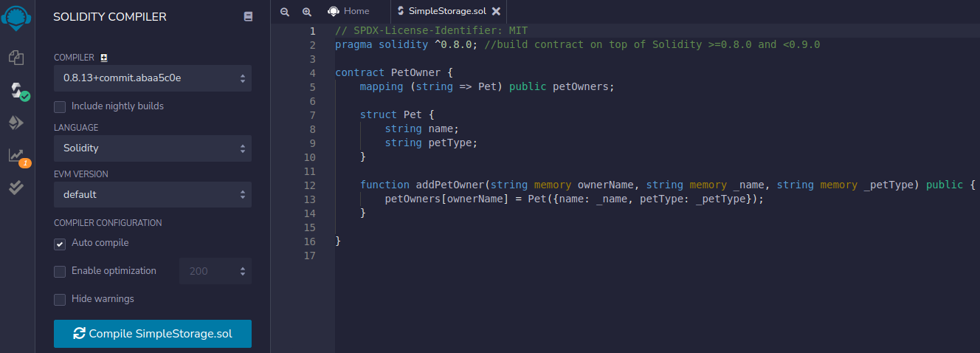980x353 pixels.
Task: Open the unit testing double-check icon
Action: coord(16,187)
